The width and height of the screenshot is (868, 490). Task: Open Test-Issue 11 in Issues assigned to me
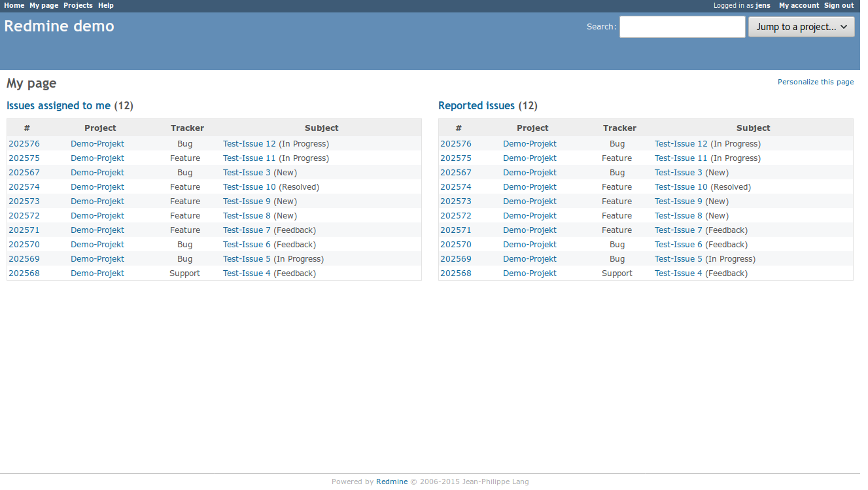click(249, 158)
